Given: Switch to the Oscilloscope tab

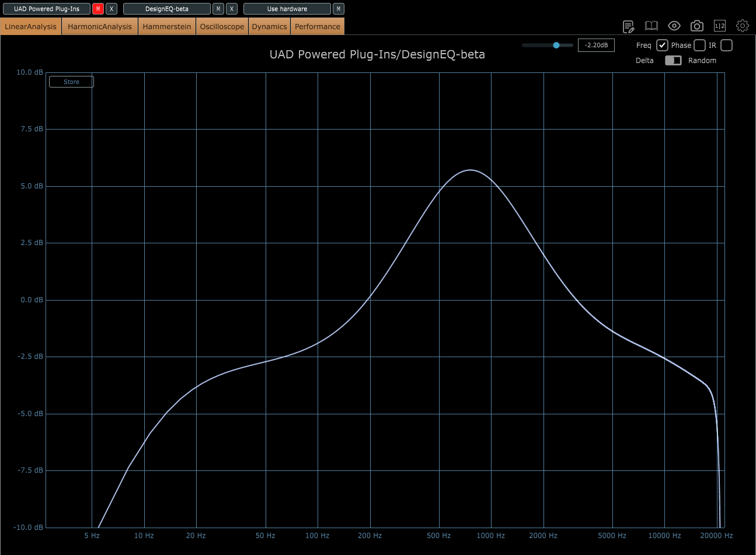Looking at the screenshot, I should pyautogui.click(x=222, y=26).
